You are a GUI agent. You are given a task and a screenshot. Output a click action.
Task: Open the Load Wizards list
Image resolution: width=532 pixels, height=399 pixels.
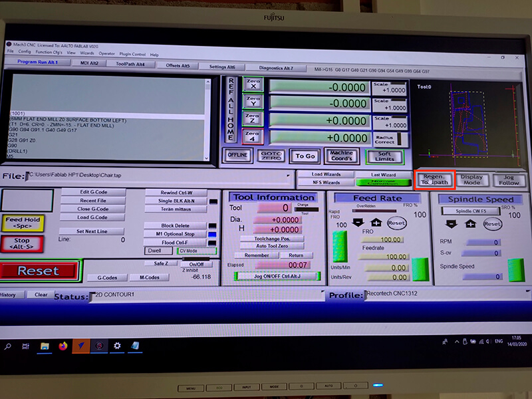(x=326, y=174)
